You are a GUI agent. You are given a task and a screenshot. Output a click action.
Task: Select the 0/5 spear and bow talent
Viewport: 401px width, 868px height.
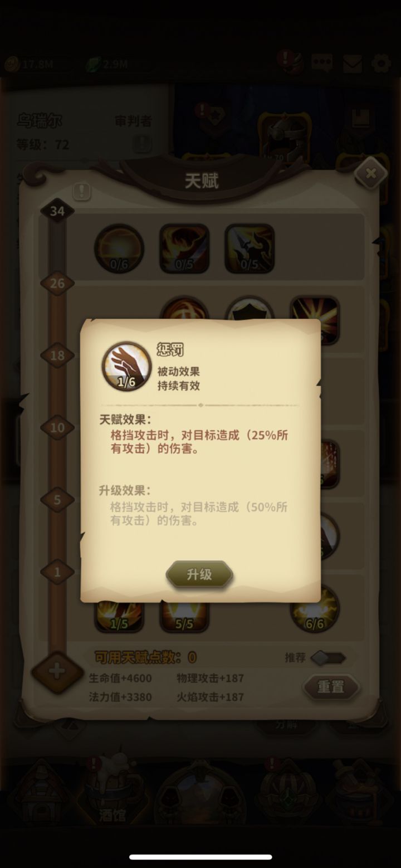click(250, 248)
